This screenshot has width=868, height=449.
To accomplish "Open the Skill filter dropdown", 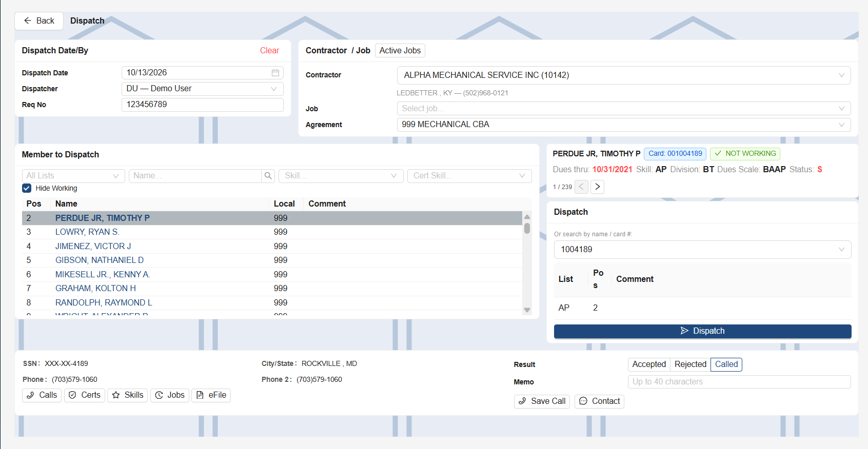I will [x=341, y=176].
